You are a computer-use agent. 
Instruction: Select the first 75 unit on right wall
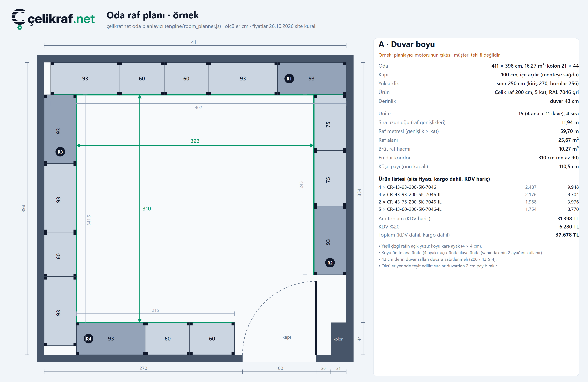point(330,123)
